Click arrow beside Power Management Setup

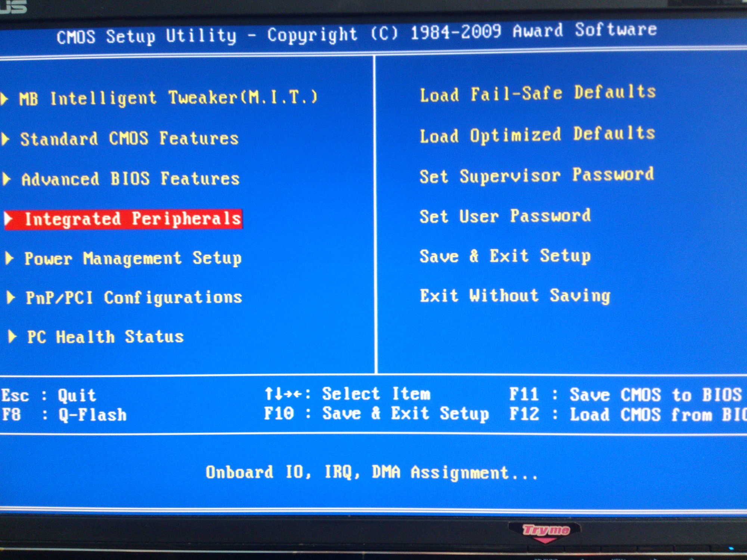pyautogui.click(x=10, y=258)
